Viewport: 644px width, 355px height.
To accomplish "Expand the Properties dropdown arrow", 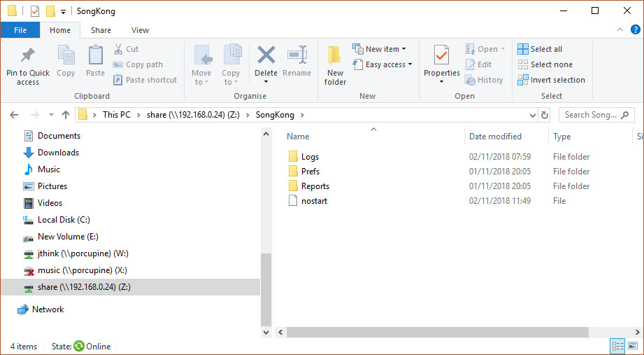I will point(441,82).
